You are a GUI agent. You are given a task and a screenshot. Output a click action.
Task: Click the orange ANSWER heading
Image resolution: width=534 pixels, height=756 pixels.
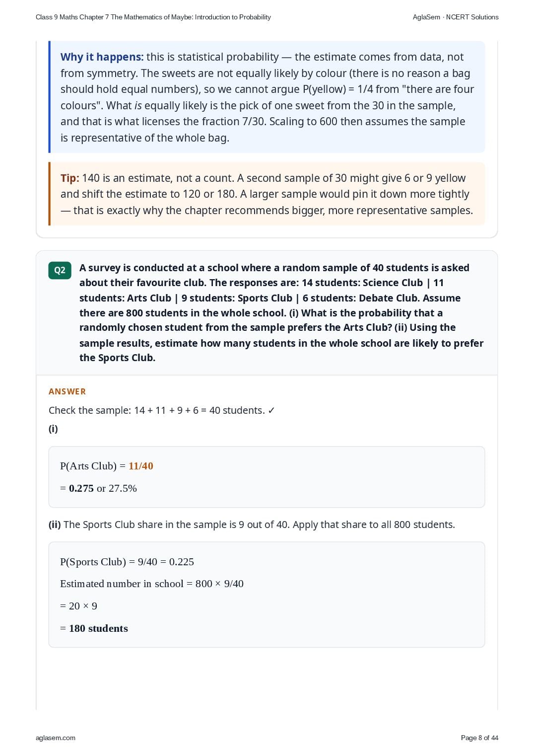67,391
